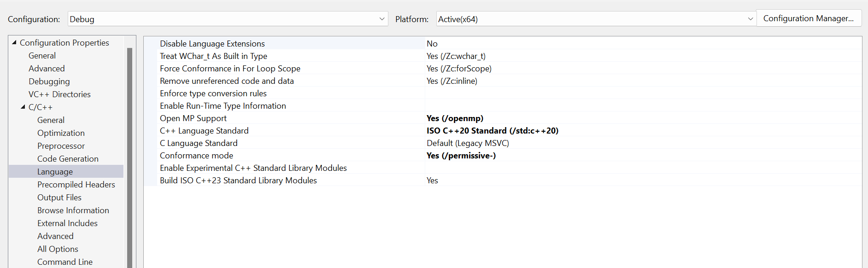Open External Includes settings page
868x268 pixels.
click(x=67, y=223)
